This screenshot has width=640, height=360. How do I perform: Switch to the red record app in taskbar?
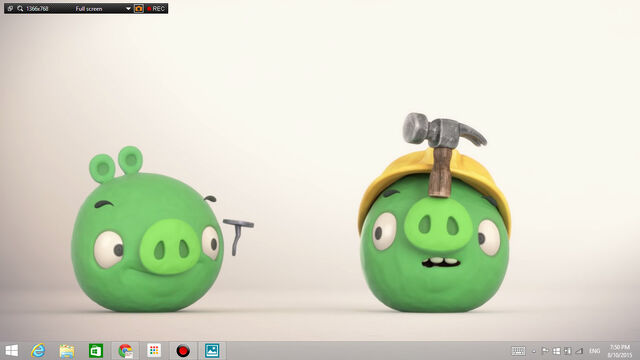[183, 351]
